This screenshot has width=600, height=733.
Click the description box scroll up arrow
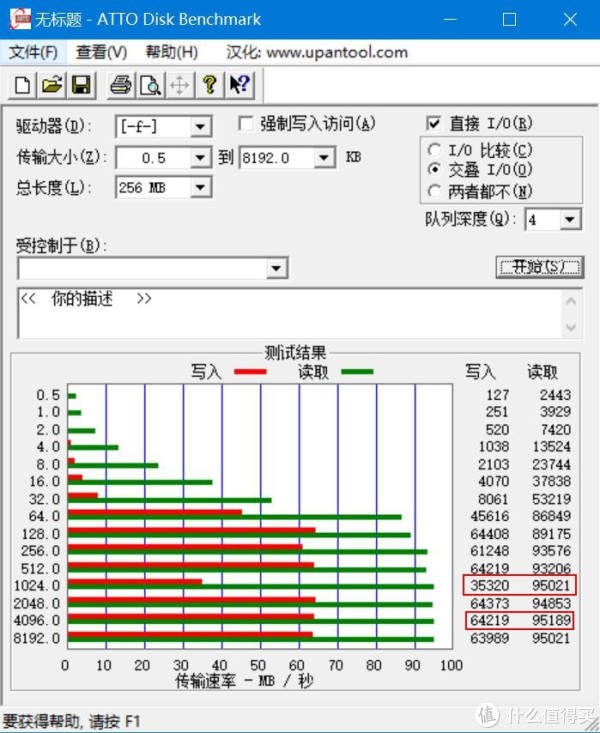click(x=571, y=302)
